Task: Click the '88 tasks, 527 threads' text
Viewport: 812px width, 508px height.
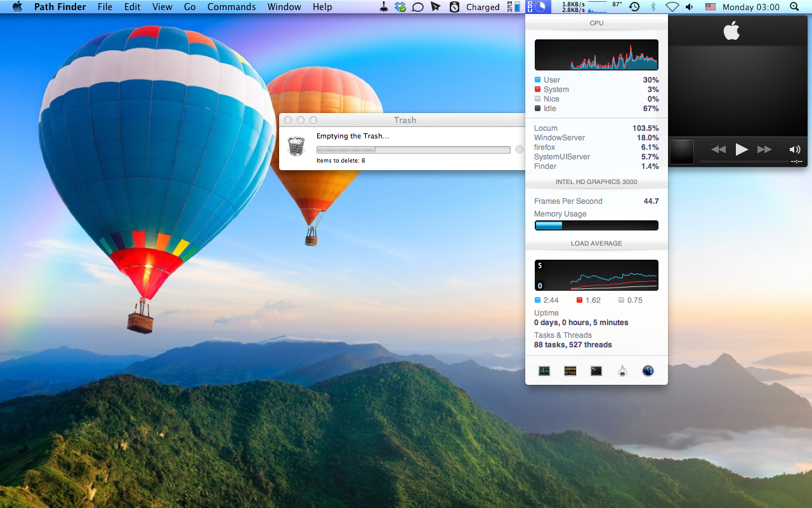Action: 573,345
